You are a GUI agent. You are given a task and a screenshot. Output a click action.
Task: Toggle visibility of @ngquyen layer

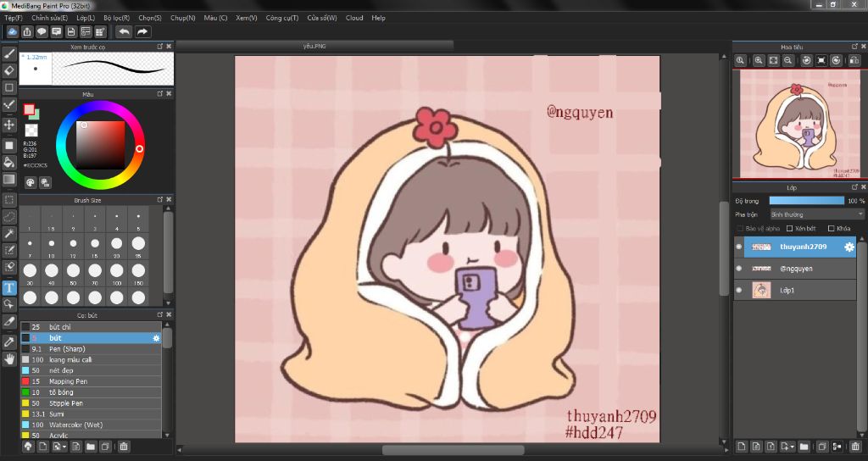tap(739, 269)
